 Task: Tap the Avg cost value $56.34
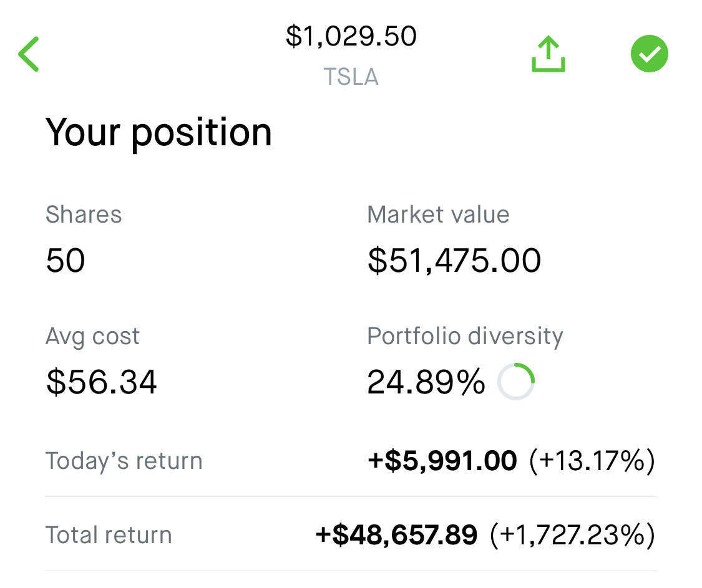tap(101, 382)
